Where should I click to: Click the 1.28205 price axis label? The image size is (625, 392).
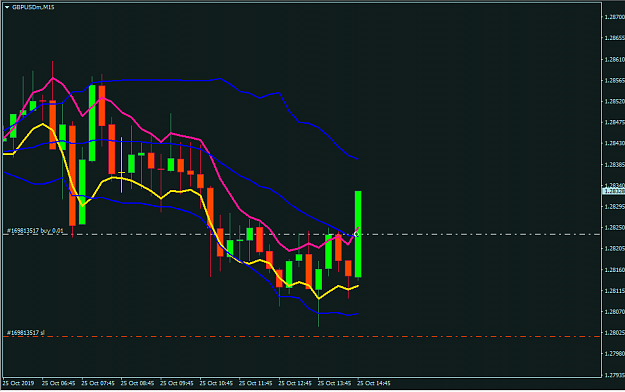pos(614,248)
